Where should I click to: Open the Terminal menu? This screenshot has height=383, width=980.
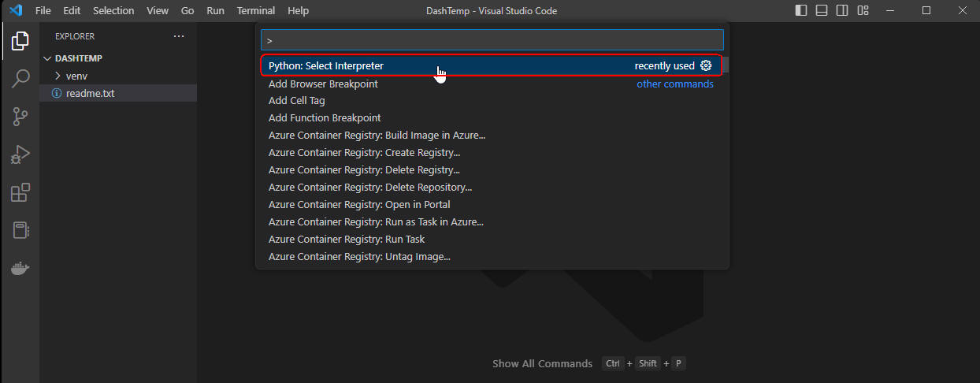coord(256,11)
